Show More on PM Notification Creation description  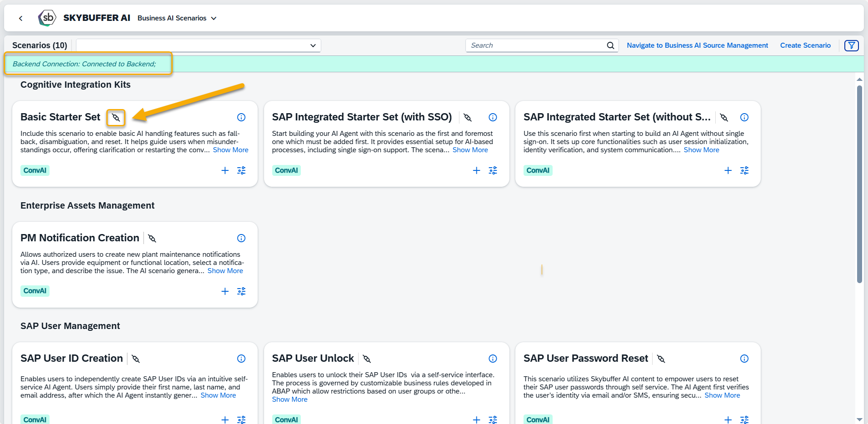[225, 271]
